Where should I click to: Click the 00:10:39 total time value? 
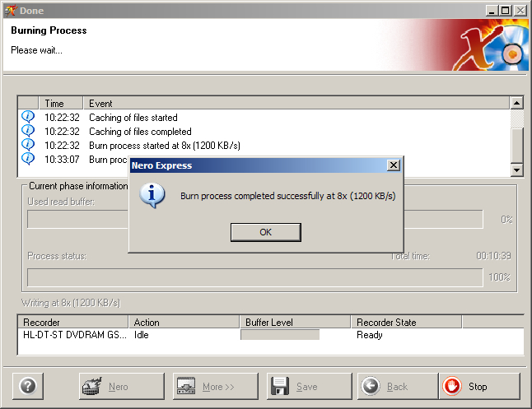coord(493,256)
